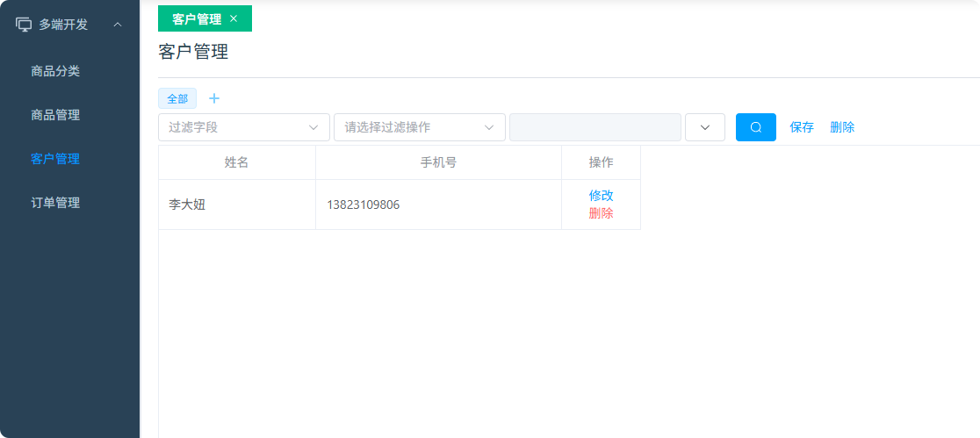Collapse the 多端开发 sidebar menu
This screenshot has height=438, width=980.
pos(118,25)
